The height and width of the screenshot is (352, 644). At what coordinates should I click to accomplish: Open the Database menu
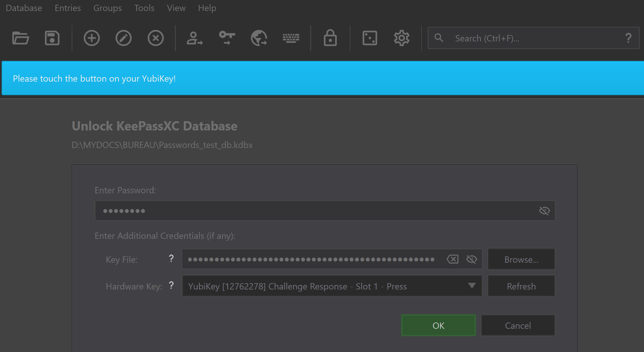24,8
